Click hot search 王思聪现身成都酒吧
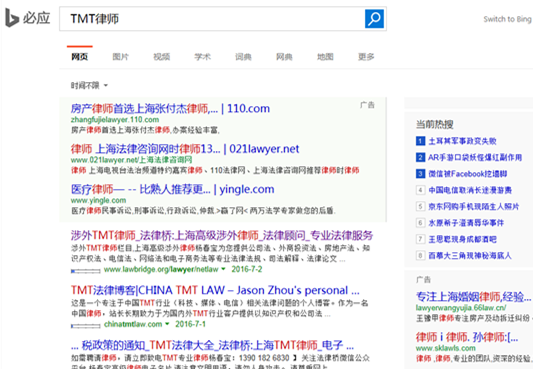This screenshot has height=369, width=533. [x=462, y=239]
